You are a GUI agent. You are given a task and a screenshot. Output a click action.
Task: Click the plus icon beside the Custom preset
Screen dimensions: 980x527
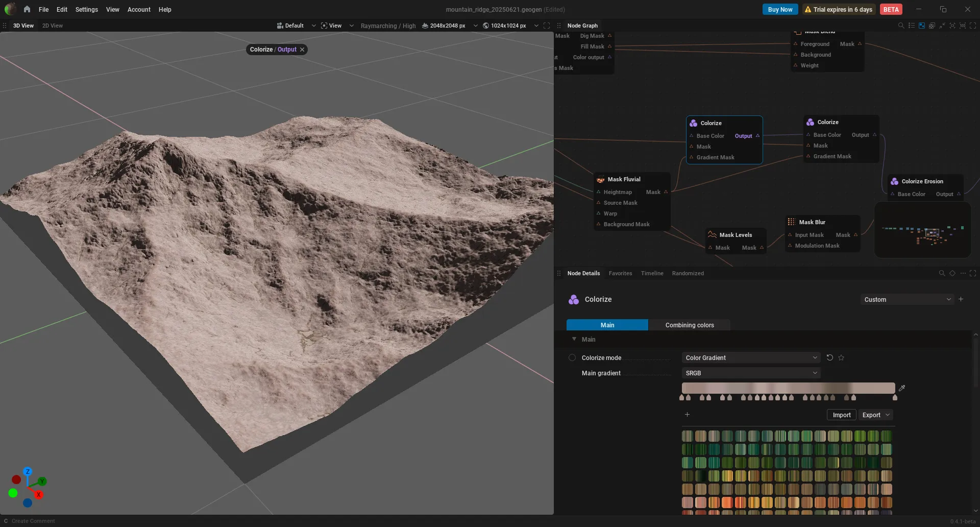(961, 299)
